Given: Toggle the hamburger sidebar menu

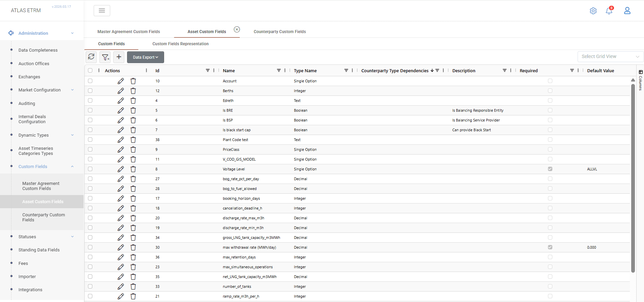Looking at the screenshot, I should (x=102, y=11).
